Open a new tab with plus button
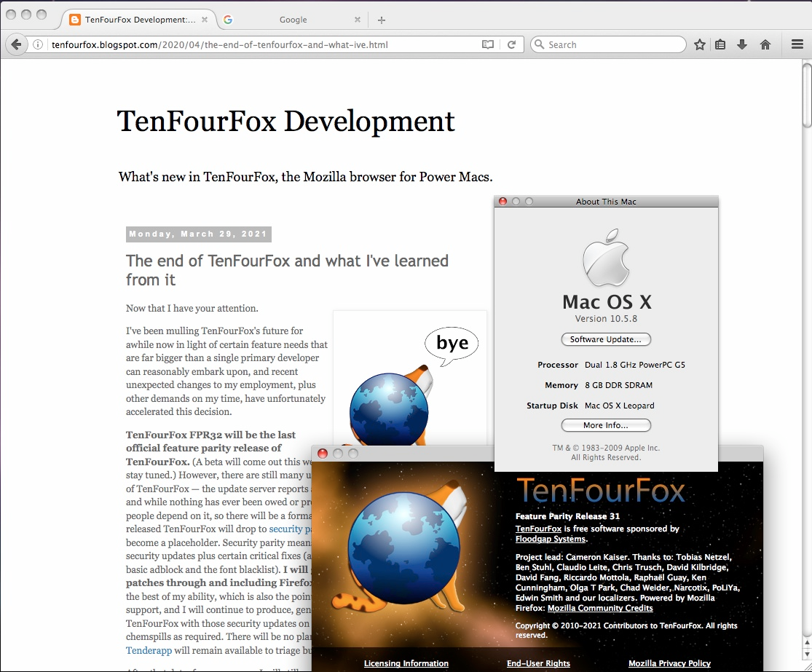812x672 pixels. pyautogui.click(x=382, y=20)
